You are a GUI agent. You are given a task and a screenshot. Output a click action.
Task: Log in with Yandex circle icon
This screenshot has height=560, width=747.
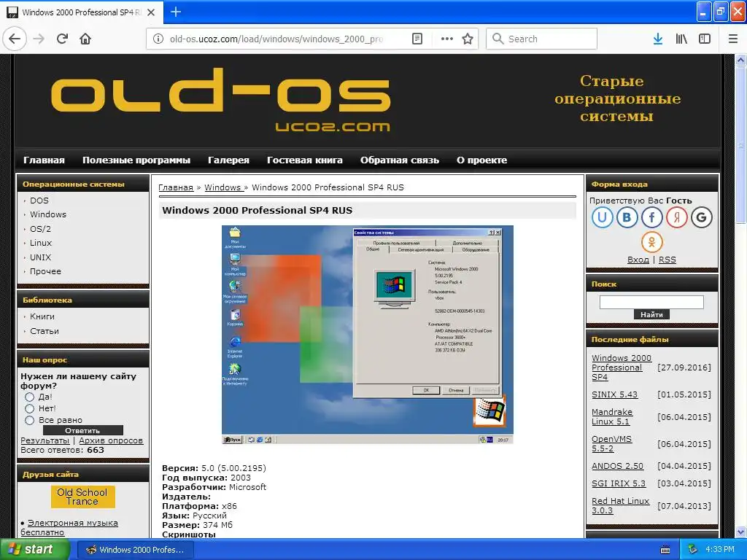point(676,217)
